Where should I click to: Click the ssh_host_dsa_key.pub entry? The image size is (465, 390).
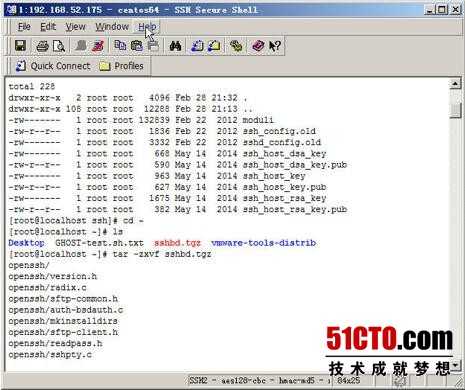click(x=295, y=165)
